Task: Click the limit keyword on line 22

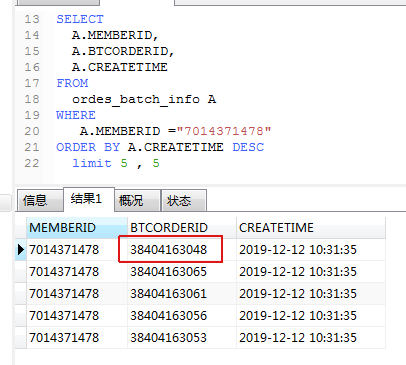Action: pyautogui.click(x=92, y=163)
